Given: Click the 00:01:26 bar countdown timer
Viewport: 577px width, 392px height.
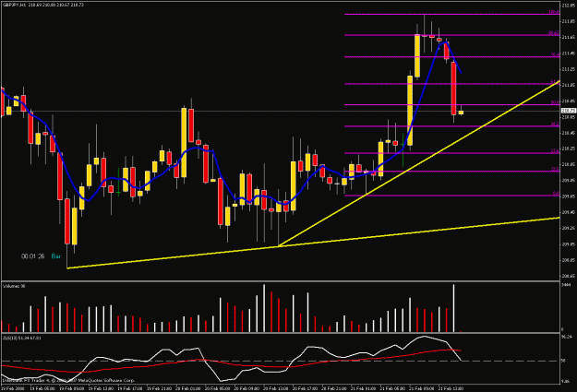Looking at the screenshot, I should tap(32, 256).
